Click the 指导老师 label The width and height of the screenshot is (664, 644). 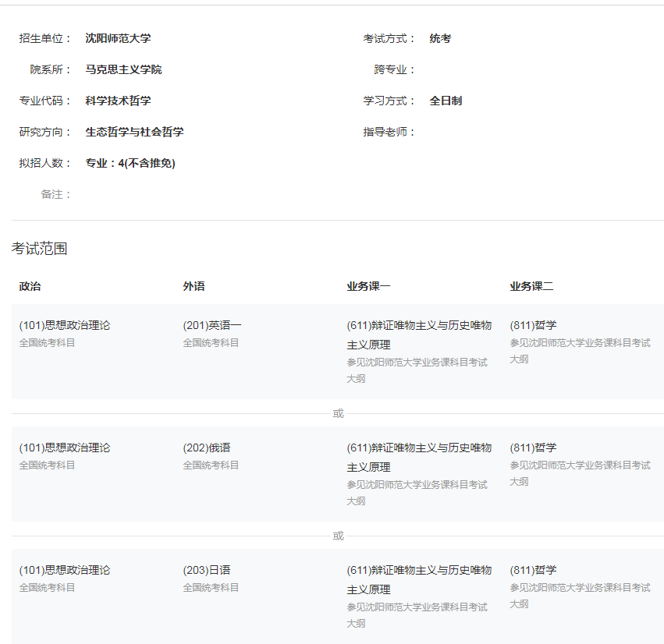coord(389,132)
